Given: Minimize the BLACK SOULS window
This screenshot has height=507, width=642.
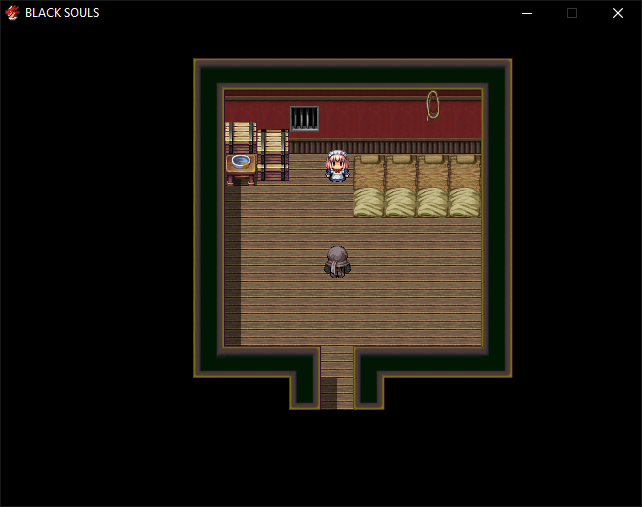Looking at the screenshot, I should tap(527, 13).
